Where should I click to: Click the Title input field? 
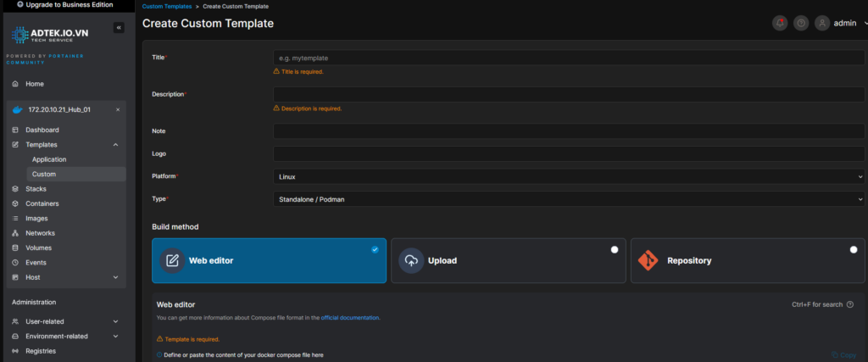[x=568, y=58]
